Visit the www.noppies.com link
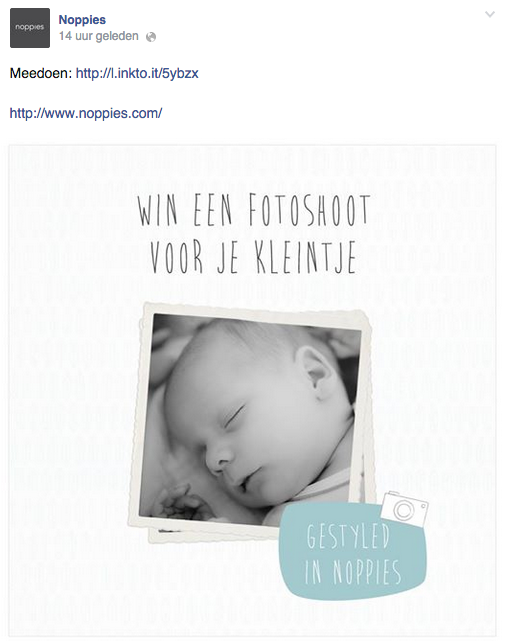The width and height of the screenshot is (505, 641). pos(86,113)
